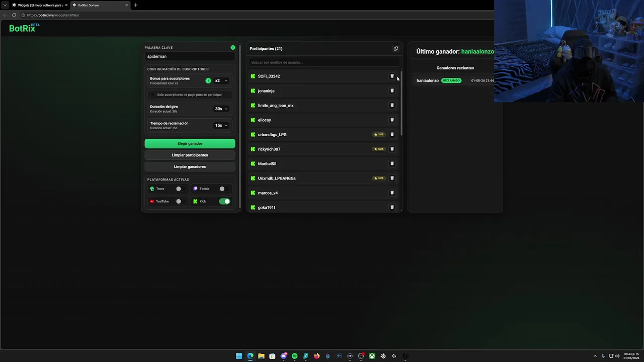Screen dimensions: 644x362
Task: Trash the rickyrich007 participant entry
Action: click(x=392, y=149)
